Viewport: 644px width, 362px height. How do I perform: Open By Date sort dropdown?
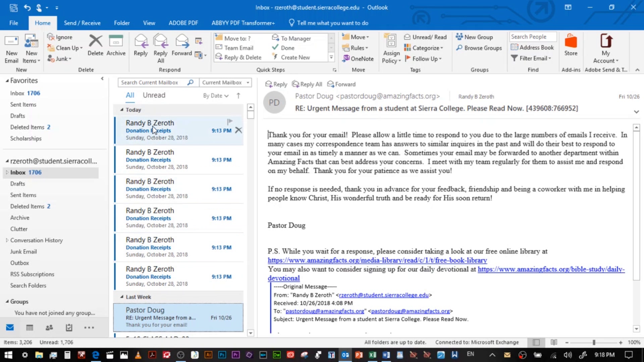(216, 96)
